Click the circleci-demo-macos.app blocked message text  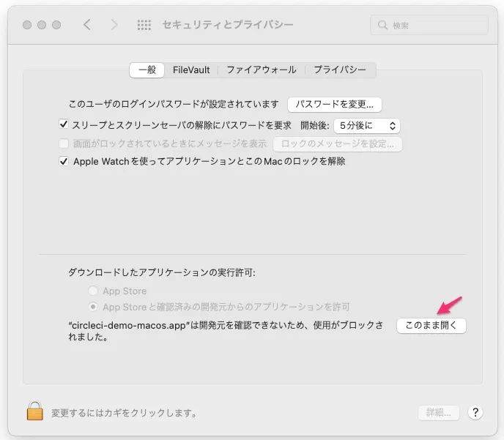click(226, 331)
